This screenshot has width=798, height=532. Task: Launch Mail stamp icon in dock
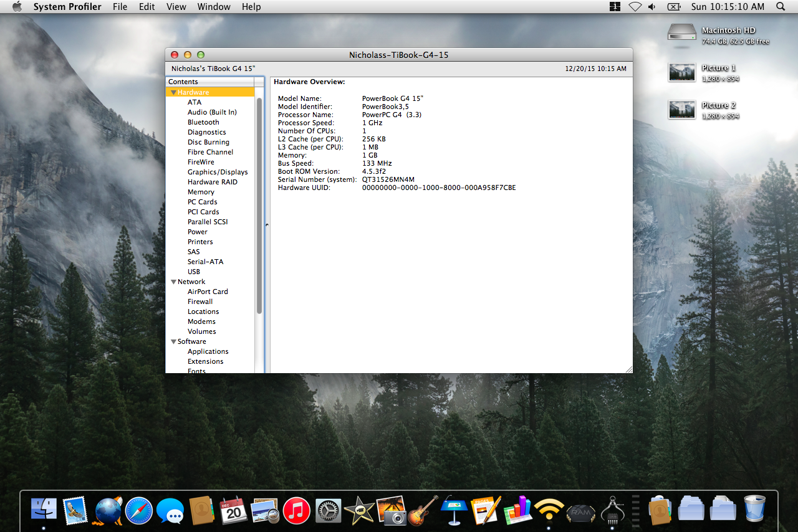(75, 510)
